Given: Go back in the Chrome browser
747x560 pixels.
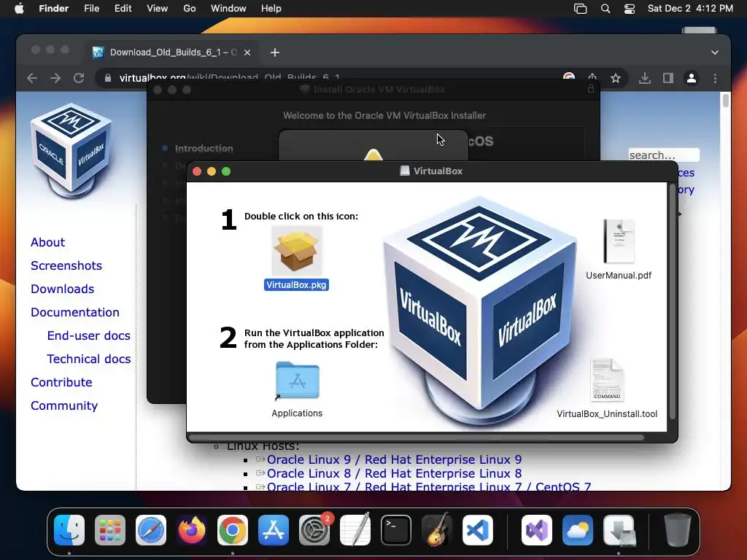Looking at the screenshot, I should pyautogui.click(x=32, y=78).
